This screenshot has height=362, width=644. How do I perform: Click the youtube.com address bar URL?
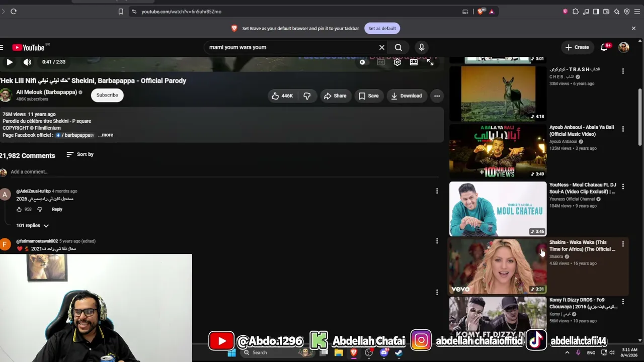coord(181,12)
